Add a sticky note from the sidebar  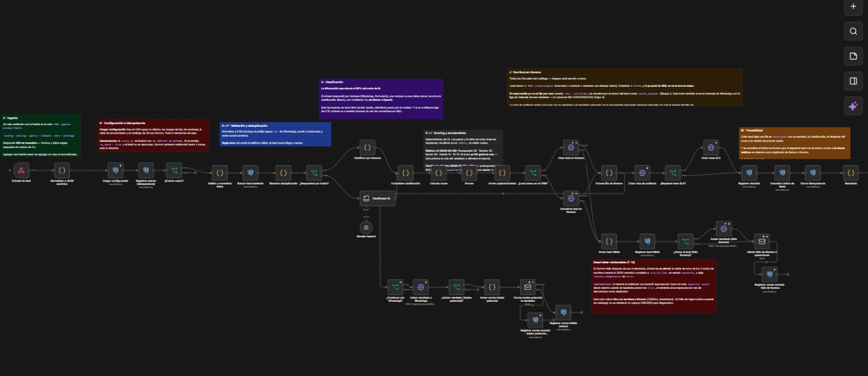pos(853,56)
